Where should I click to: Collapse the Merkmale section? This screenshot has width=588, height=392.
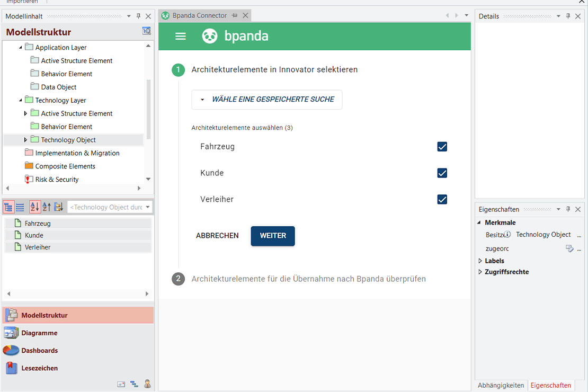(479, 222)
